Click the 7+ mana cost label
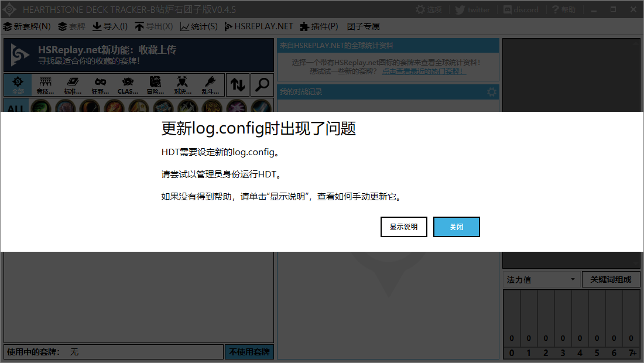The height and width of the screenshot is (363, 644). click(x=632, y=352)
